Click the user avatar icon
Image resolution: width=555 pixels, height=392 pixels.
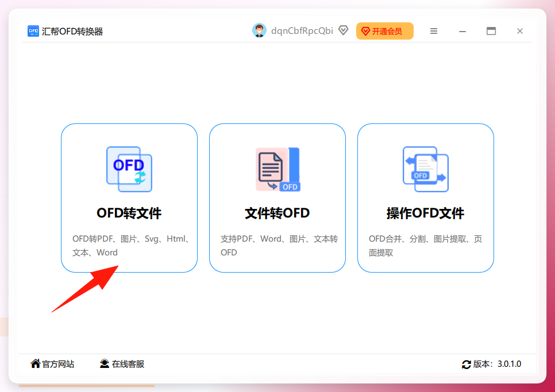click(259, 31)
